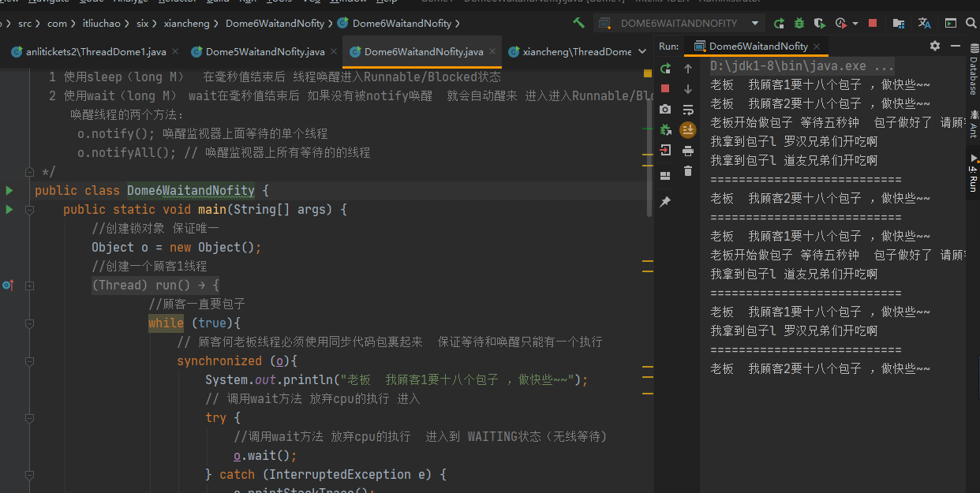Toggle soft-wrap in the Run console
The width and height of the screenshot is (980, 493).
(x=688, y=110)
